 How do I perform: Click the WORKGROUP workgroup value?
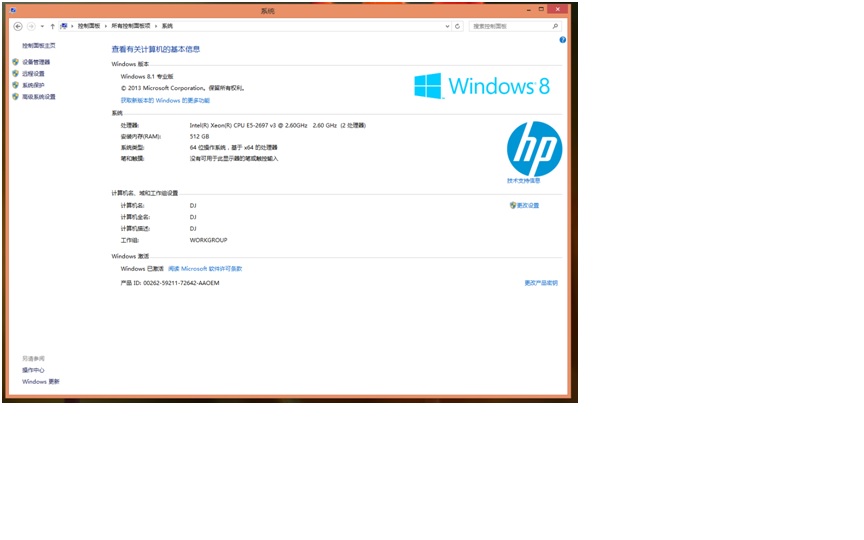pos(208,240)
